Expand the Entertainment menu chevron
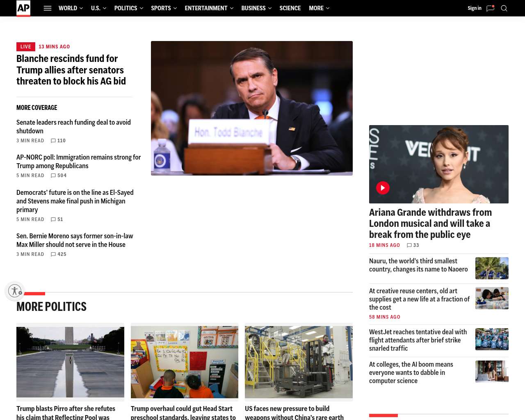This screenshot has height=420, width=525. point(231,8)
